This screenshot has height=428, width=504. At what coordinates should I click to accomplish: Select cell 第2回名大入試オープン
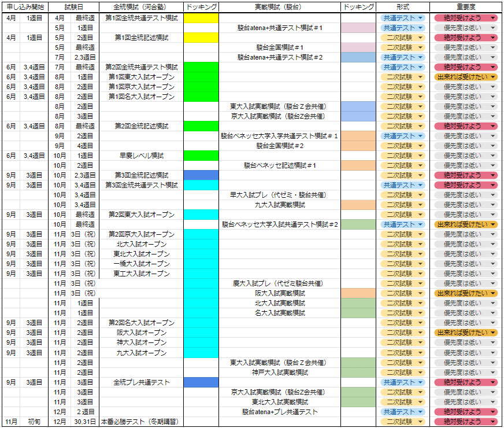click(142, 323)
